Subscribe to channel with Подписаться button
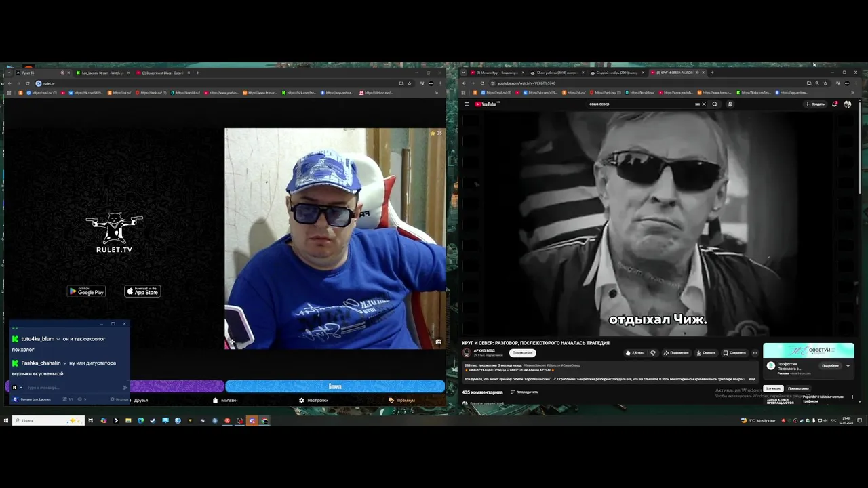Image resolution: width=868 pixels, height=488 pixels. [x=522, y=352]
